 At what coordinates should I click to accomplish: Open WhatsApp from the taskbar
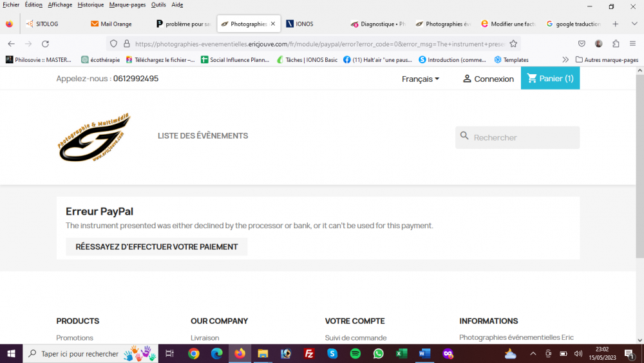(x=378, y=353)
